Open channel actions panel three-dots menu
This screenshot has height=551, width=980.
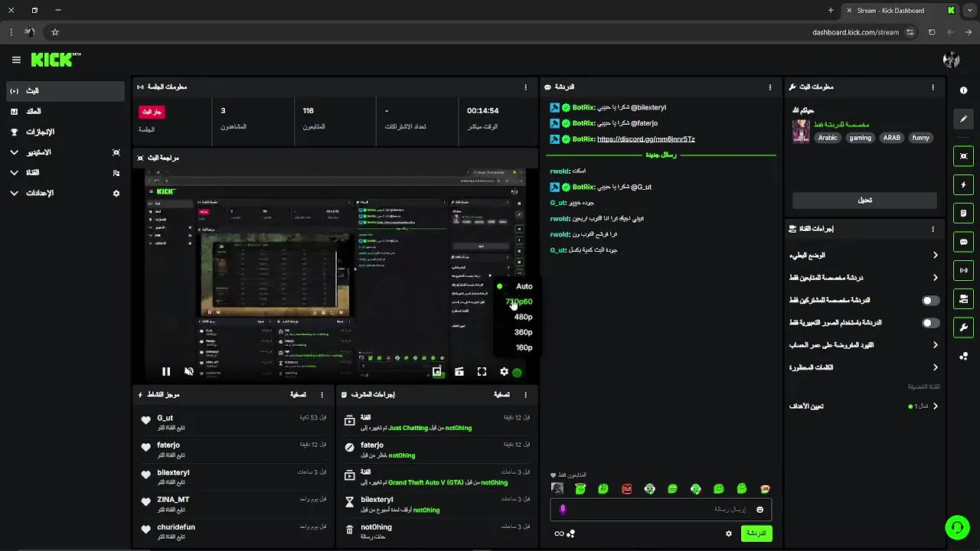(x=933, y=229)
